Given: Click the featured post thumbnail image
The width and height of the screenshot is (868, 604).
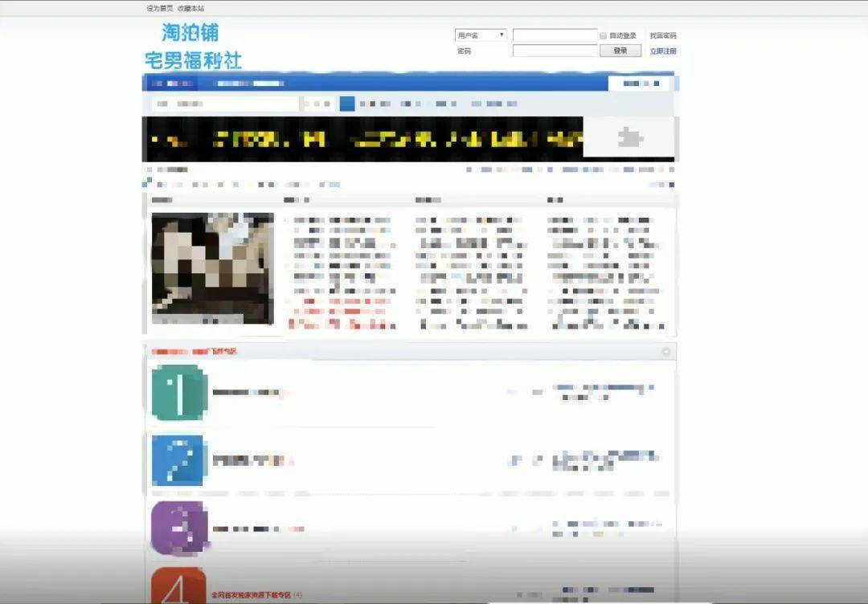Looking at the screenshot, I should 211,269.
